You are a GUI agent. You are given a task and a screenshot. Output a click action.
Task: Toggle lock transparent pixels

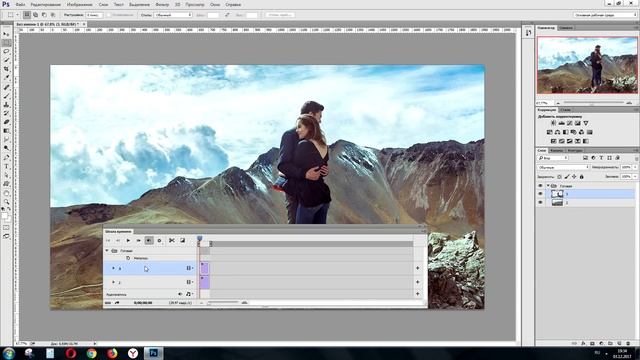pos(559,177)
